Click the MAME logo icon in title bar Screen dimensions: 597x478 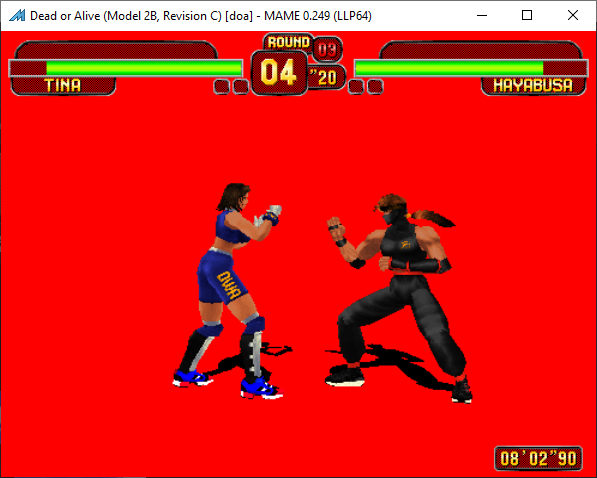pos(17,16)
